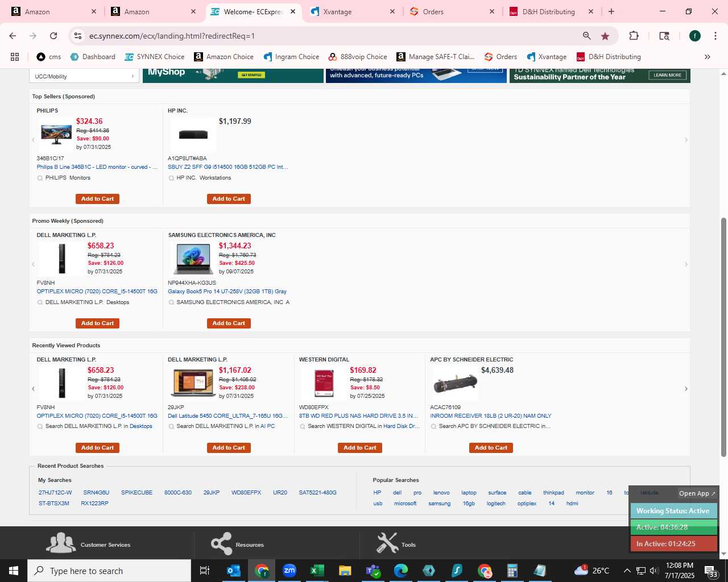Open a new browser tab
Viewport: 728px width, 582px height.
(611, 11)
